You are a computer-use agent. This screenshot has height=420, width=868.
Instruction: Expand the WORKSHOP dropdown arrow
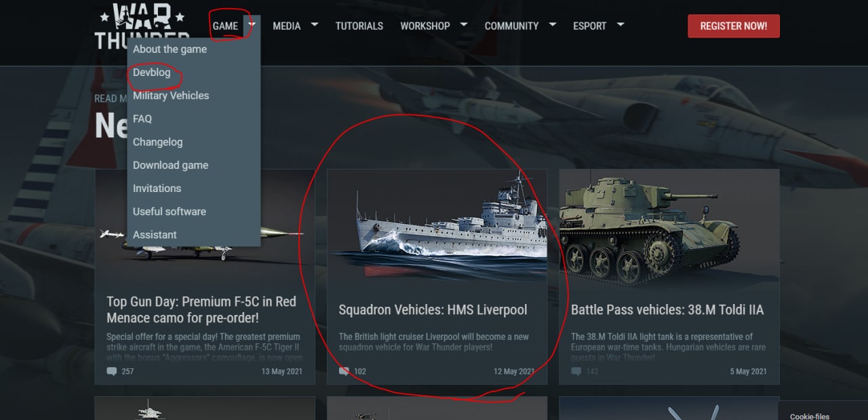(x=464, y=24)
